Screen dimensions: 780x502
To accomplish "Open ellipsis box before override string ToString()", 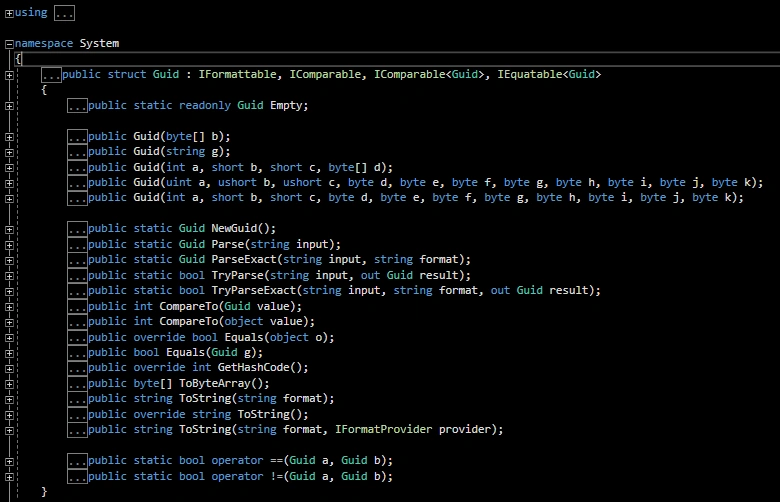I will [77, 414].
